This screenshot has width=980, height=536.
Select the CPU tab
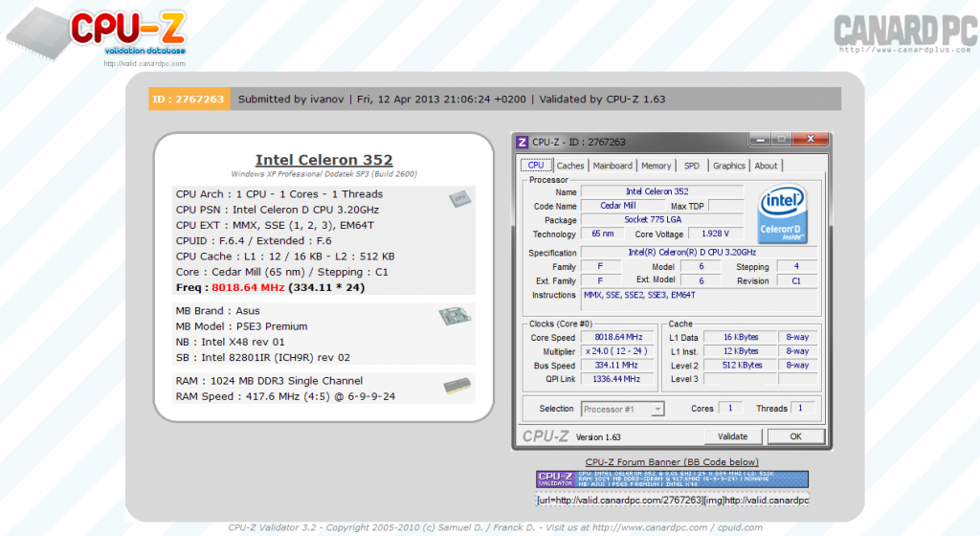click(x=536, y=166)
